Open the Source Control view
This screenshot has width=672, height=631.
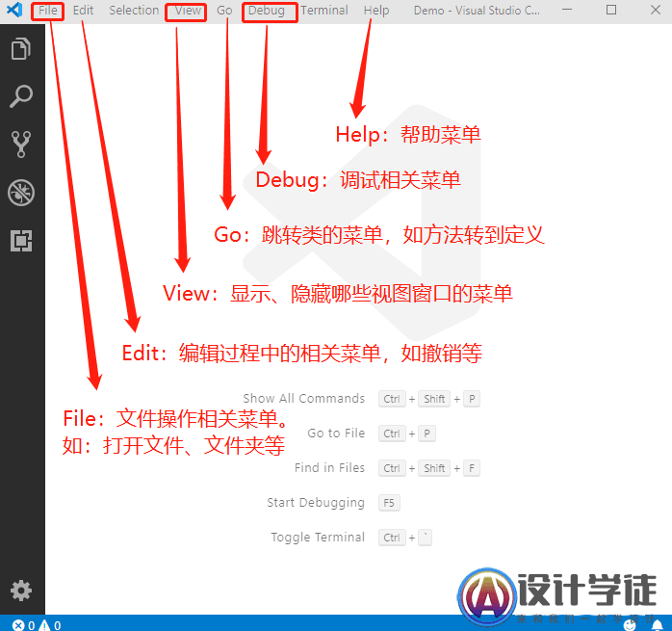point(21,145)
